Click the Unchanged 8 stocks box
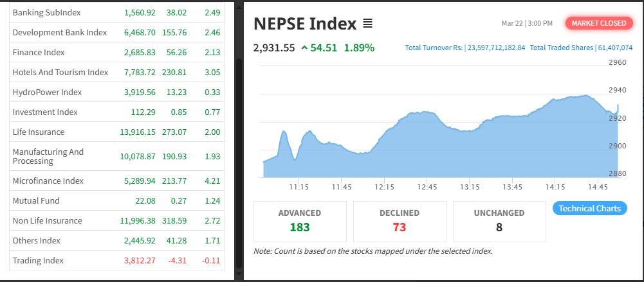Screen dimensions: 644x282 (499, 220)
